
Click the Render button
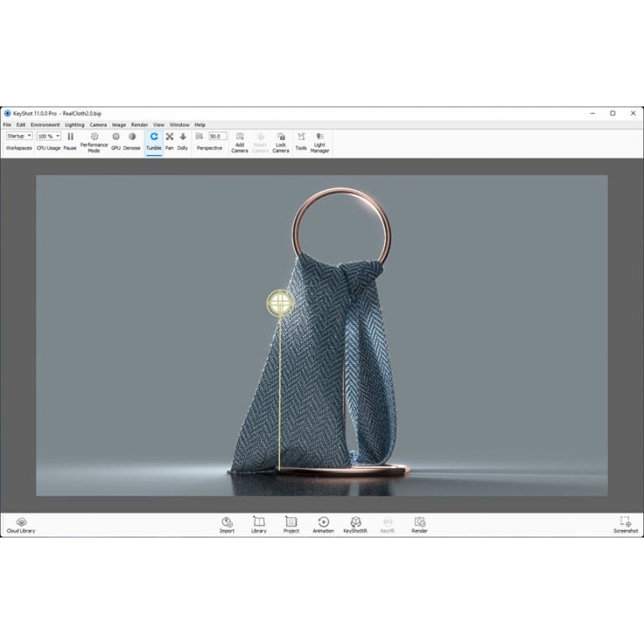click(x=419, y=523)
